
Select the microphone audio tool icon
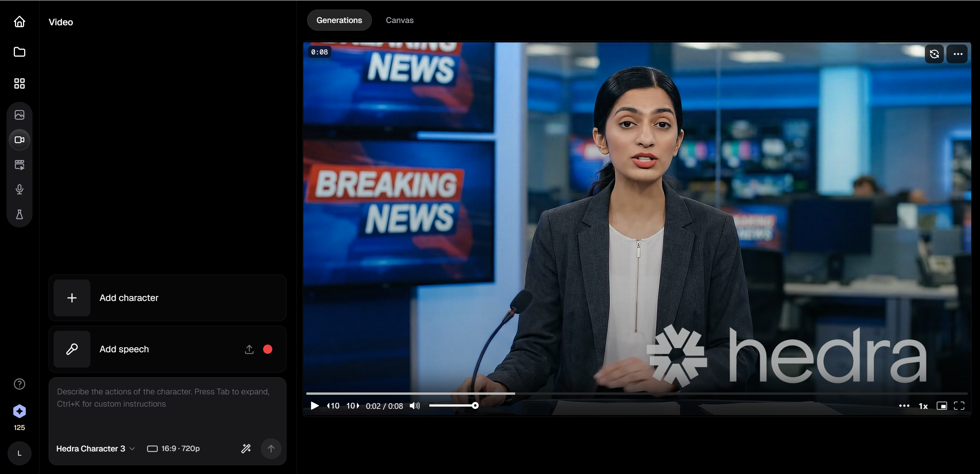click(20, 189)
